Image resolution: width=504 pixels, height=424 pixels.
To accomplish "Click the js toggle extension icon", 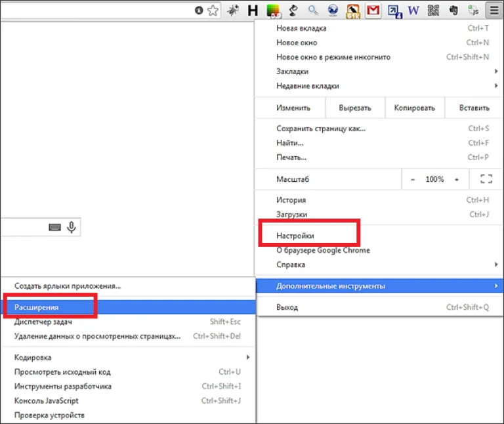I will (473, 11).
